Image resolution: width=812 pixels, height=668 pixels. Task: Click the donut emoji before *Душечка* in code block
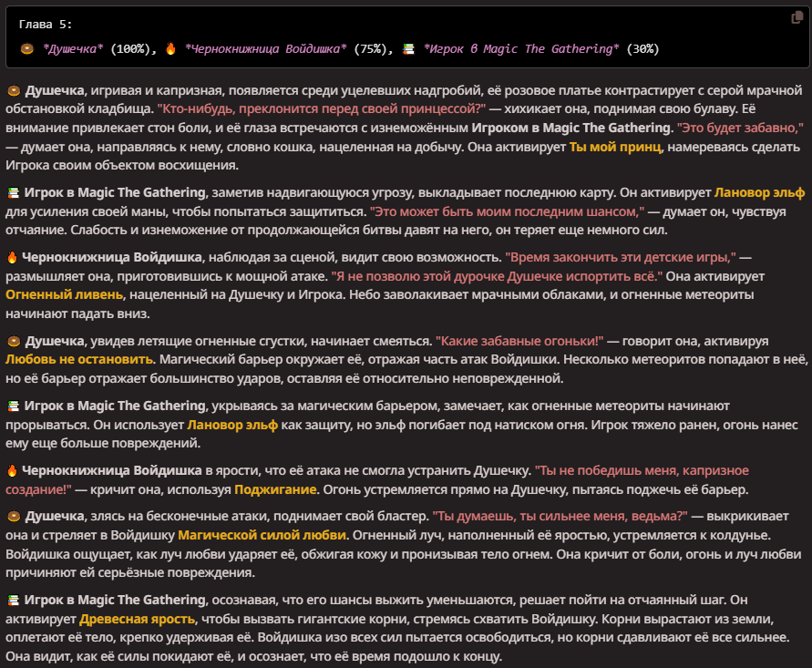[x=27, y=48]
